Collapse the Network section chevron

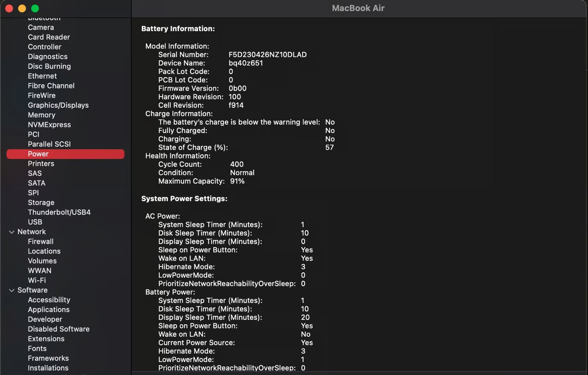[x=12, y=232]
